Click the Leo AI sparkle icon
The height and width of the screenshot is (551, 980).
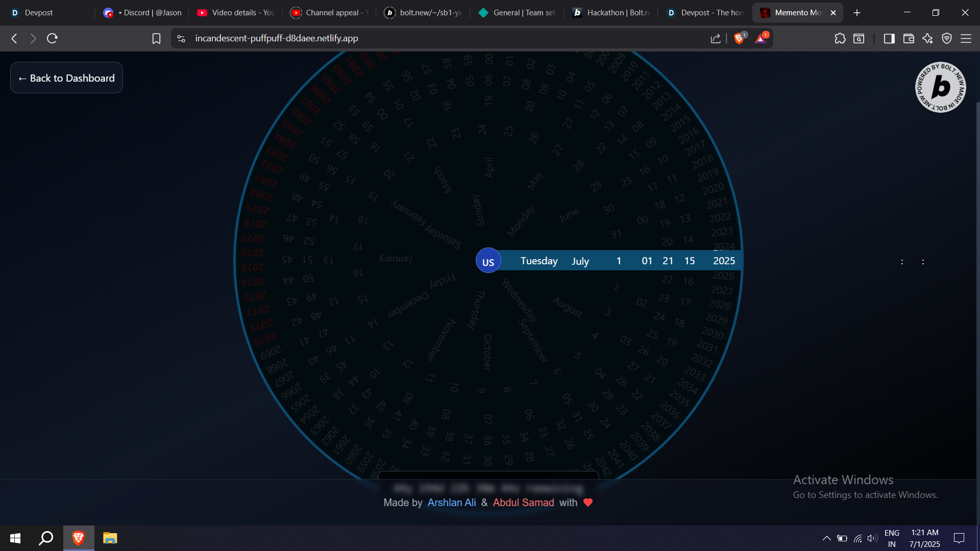[x=927, y=38]
